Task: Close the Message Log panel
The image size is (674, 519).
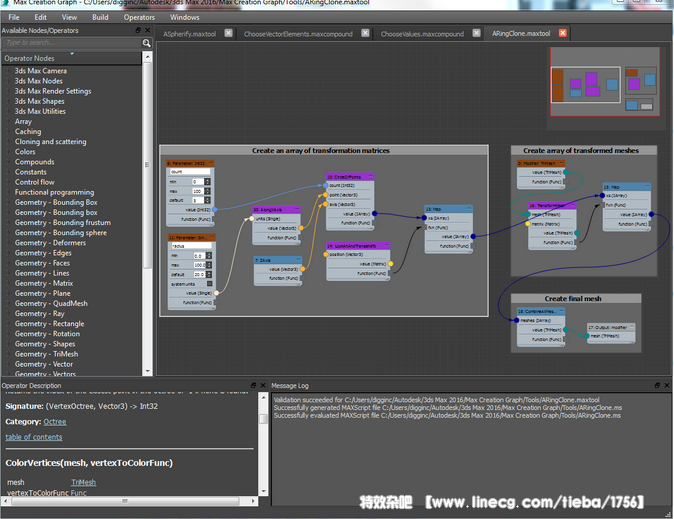Action: pyautogui.click(x=667, y=385)
